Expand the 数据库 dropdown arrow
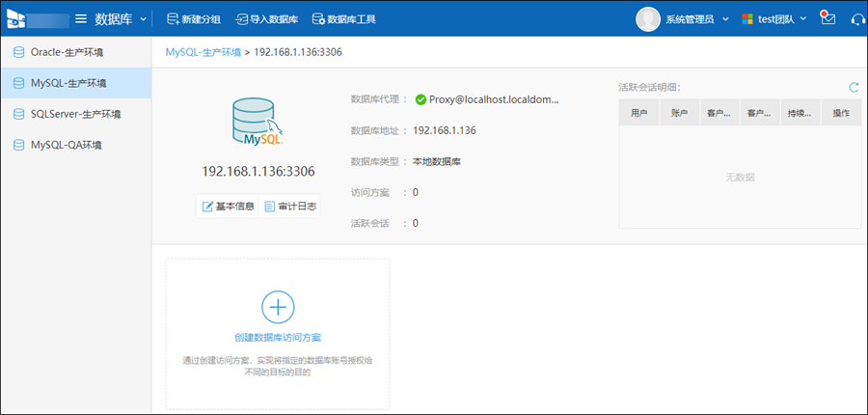 (x=144, y=19)
